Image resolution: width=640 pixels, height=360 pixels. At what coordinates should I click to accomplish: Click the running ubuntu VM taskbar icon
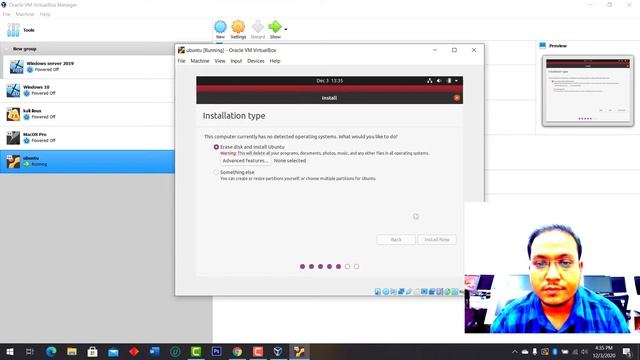pyautogui.click(x=299, y=351)
